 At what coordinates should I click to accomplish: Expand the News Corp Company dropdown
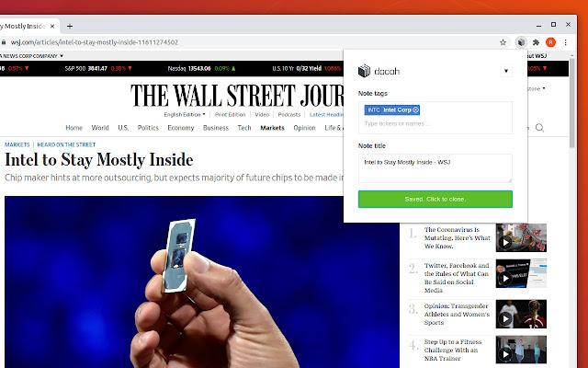(x=31, y=56)
